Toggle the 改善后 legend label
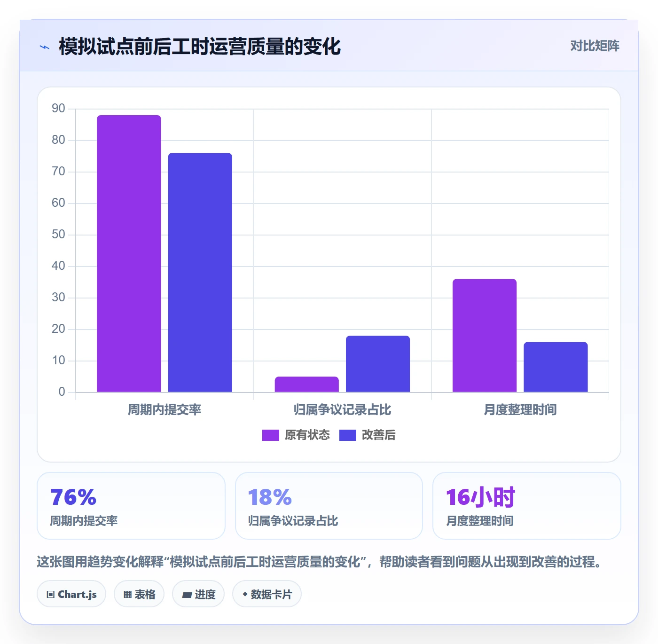Screen dimensions: 658x644 (379, 435)
